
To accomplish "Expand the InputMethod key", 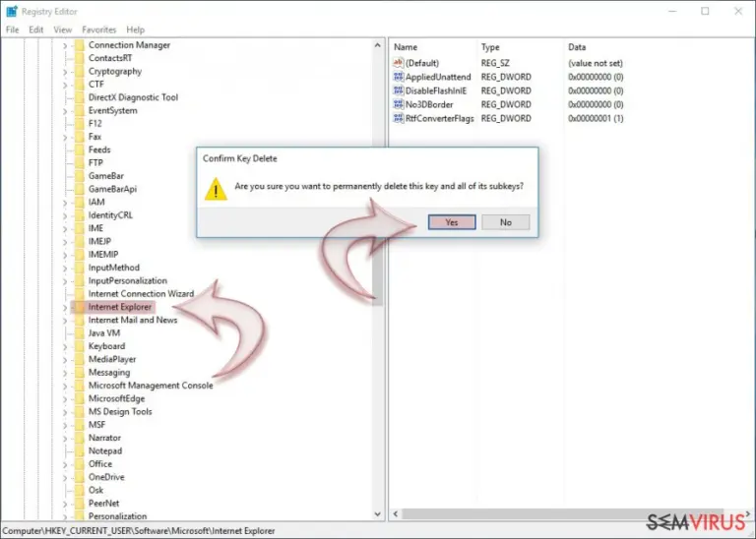I will (65, 269).
